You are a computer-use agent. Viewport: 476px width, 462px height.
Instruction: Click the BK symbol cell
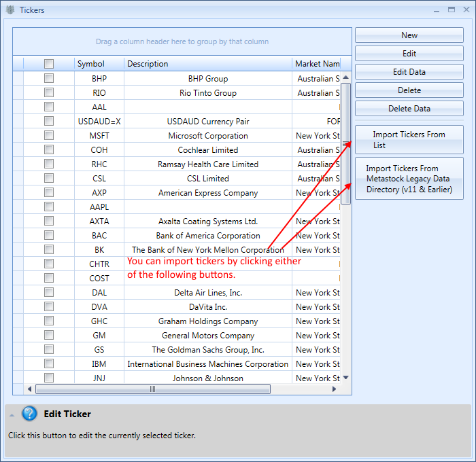(99, 249)
